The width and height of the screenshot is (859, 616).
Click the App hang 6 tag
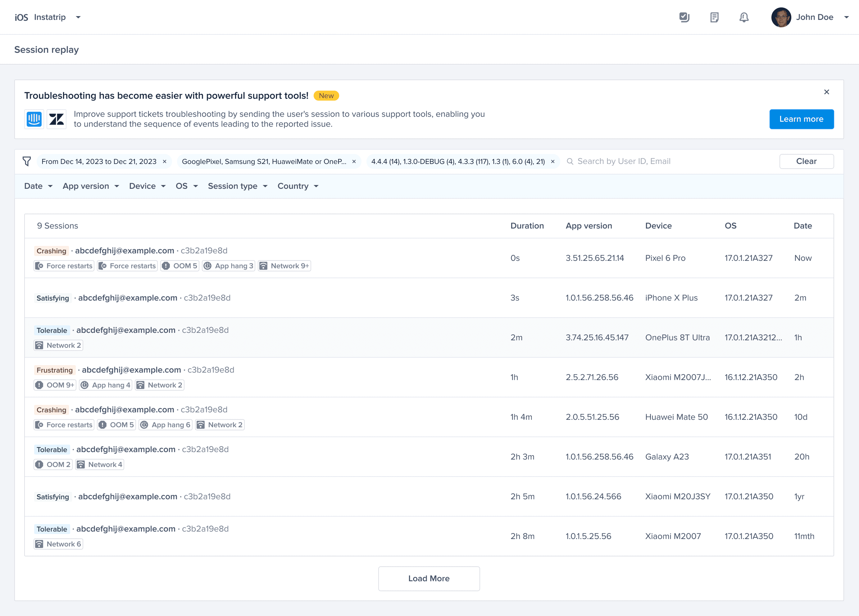166,425
